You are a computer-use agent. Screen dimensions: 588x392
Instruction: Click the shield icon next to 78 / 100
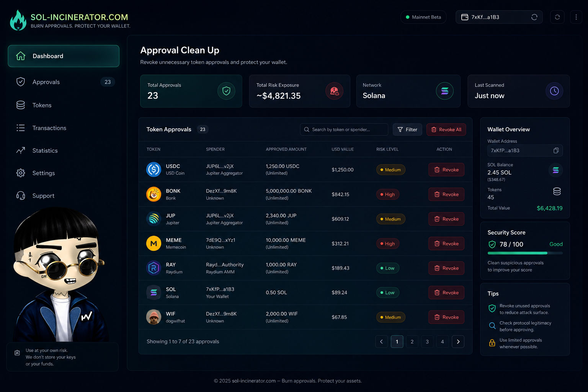492,244
